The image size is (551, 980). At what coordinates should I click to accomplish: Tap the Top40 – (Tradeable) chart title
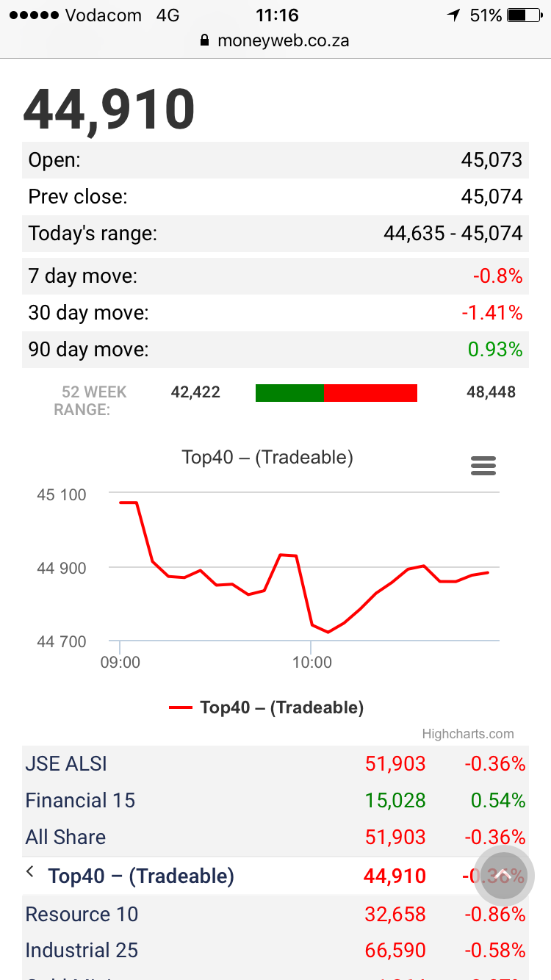pyautogui.click(x=267, y=458)
